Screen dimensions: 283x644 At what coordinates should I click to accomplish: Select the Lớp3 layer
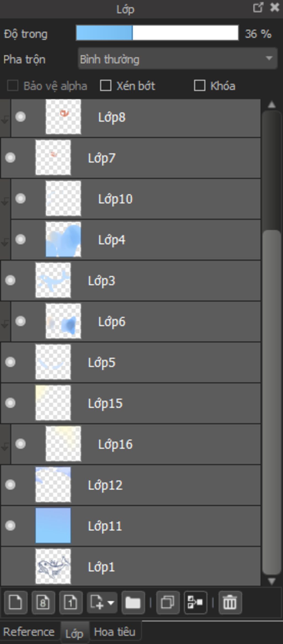click(166, 281)
